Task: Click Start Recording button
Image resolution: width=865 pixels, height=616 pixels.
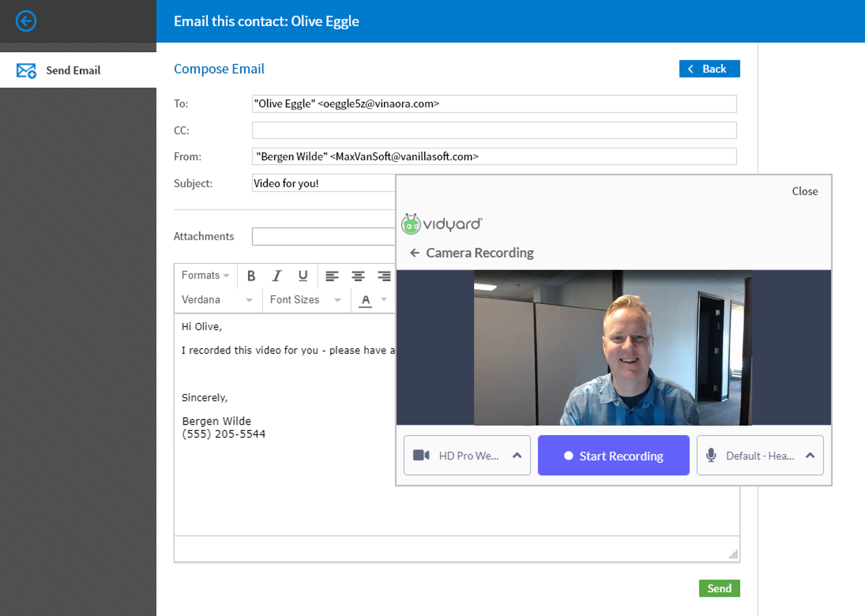Action: (x=613, y=456)
